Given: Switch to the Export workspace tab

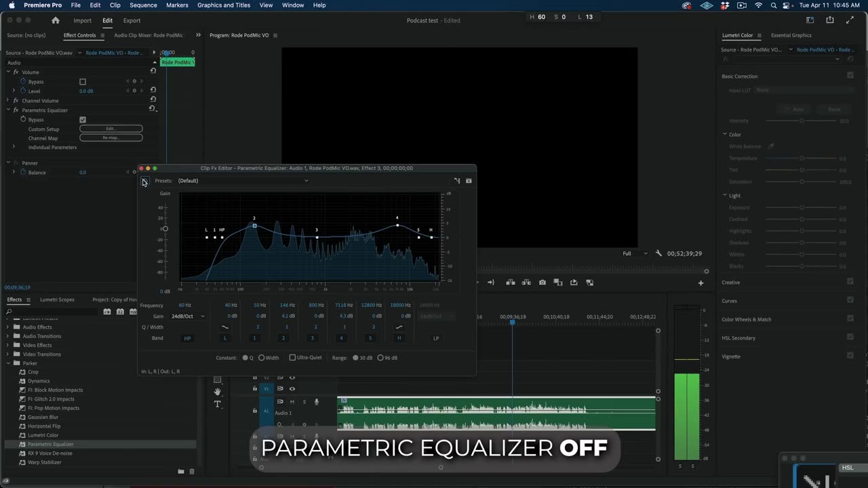Looking at the screenshot, I should pos(132,20).
